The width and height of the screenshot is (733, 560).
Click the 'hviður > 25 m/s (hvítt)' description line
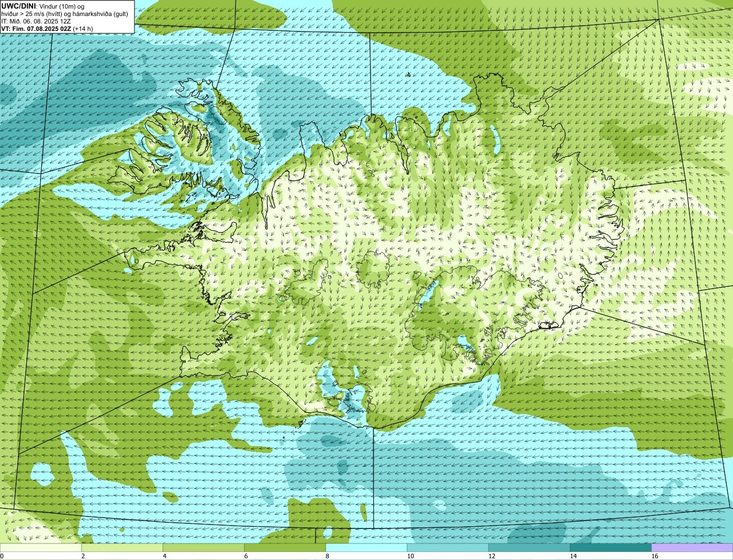pos(65,13)
